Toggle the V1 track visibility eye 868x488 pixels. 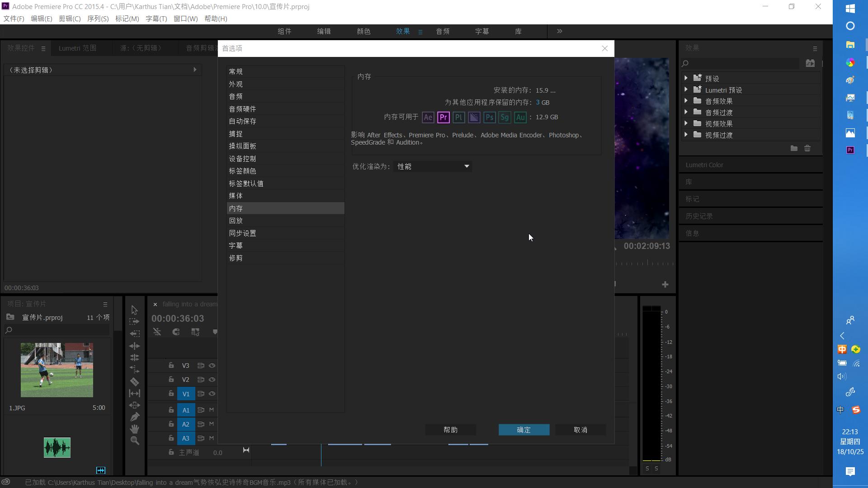212,394
